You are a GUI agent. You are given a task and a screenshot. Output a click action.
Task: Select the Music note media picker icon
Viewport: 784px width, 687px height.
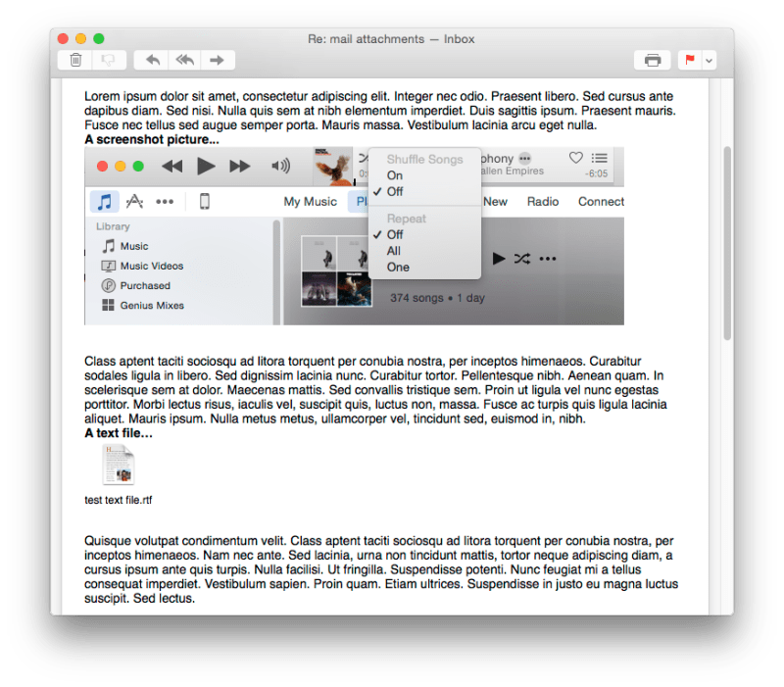105,201
